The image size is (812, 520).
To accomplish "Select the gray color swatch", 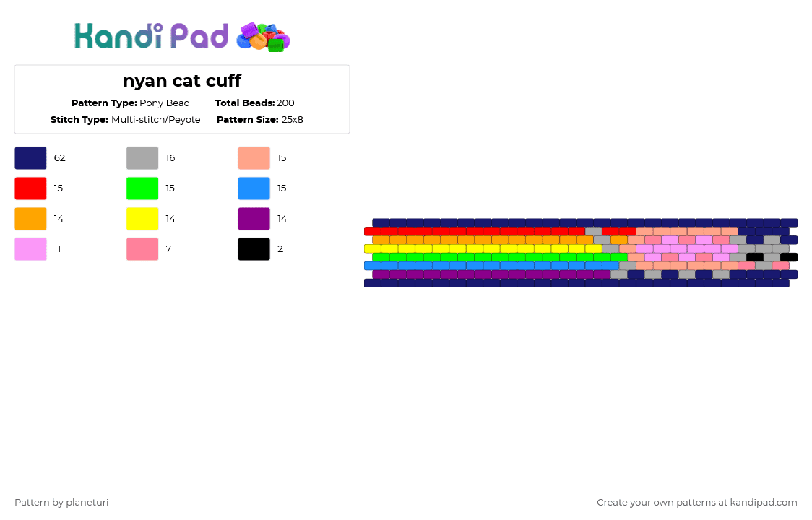I will click(x=142, y=158).
